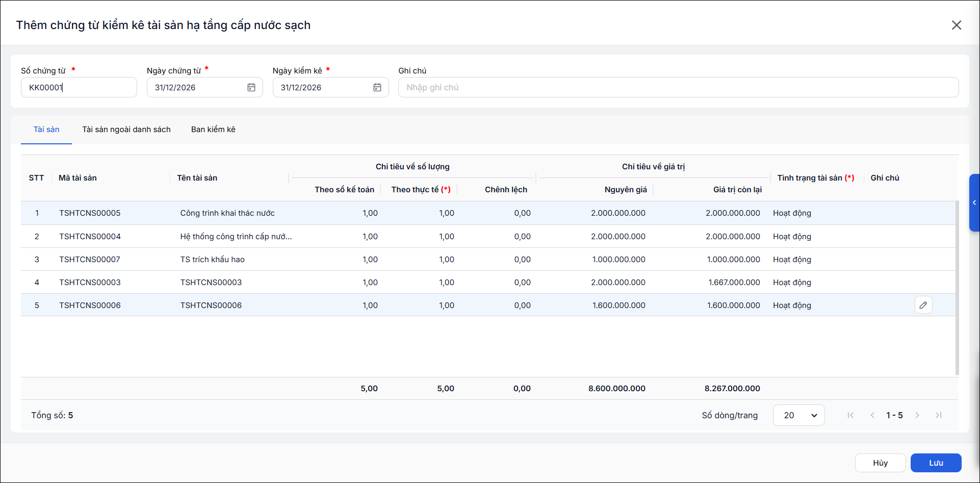Click the pencil edit icon on row 5
This screenshot has height=483, width=980.
coord(923,305)
